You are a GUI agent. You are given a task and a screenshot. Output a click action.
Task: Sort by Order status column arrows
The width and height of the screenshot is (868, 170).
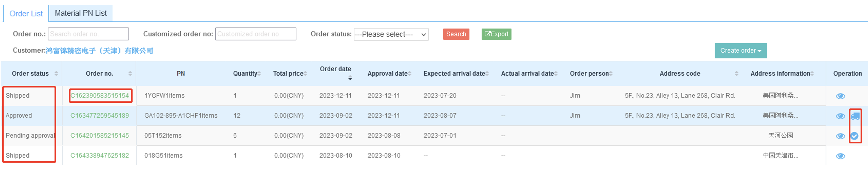pyautogui.click(x=56, y=73)
